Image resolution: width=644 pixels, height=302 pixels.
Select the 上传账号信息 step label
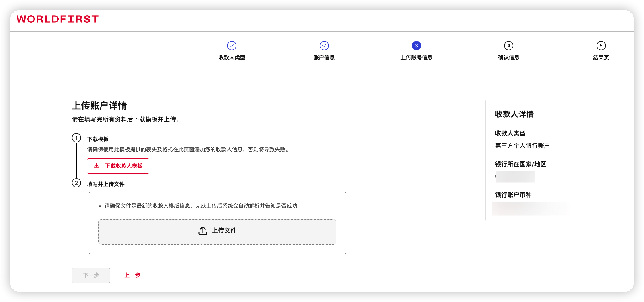coord(416,58)
